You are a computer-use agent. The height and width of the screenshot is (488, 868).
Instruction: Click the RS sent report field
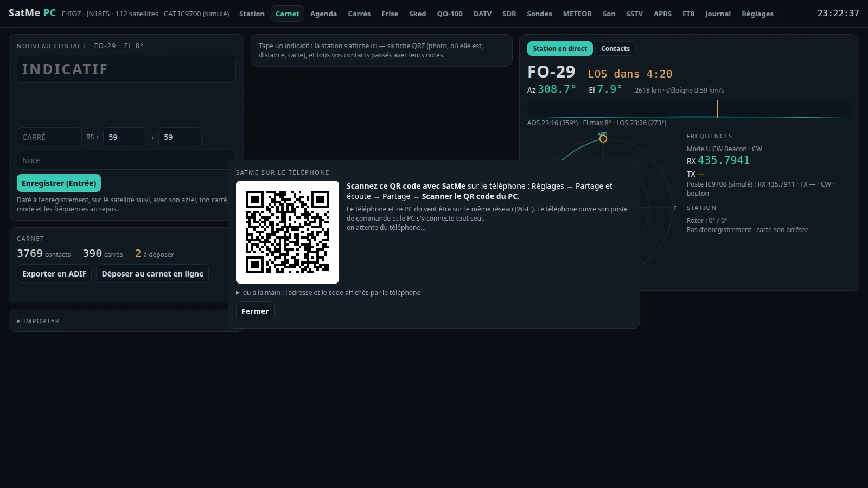pyautogui.click(x=124, y=137)
